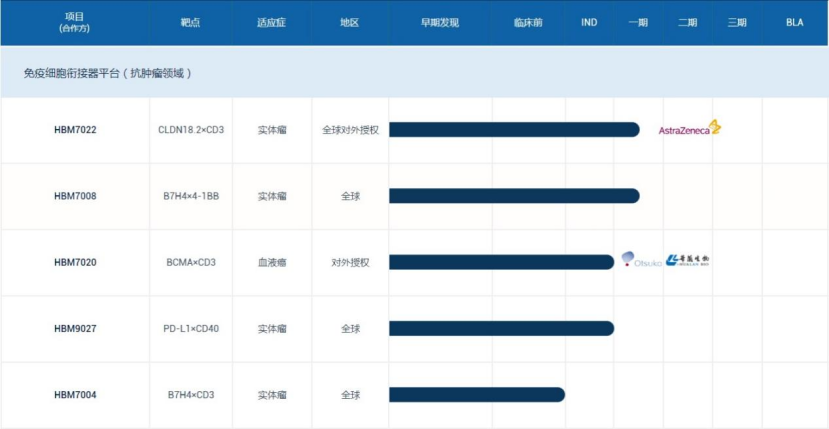This screenshot has width=829, height=429.
Task: Click the BLA stage column header
Action: [x=794, y=22]
